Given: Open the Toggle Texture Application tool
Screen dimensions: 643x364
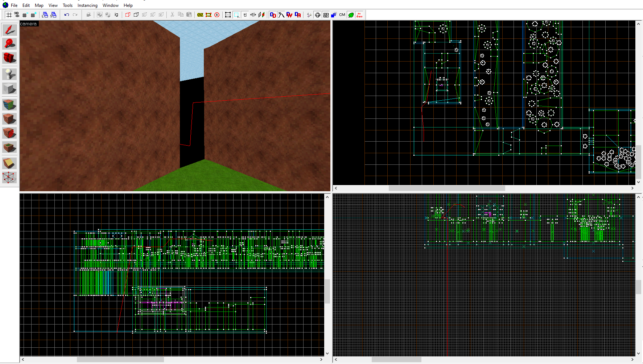Looking at the screenshot, I should 9,105.
